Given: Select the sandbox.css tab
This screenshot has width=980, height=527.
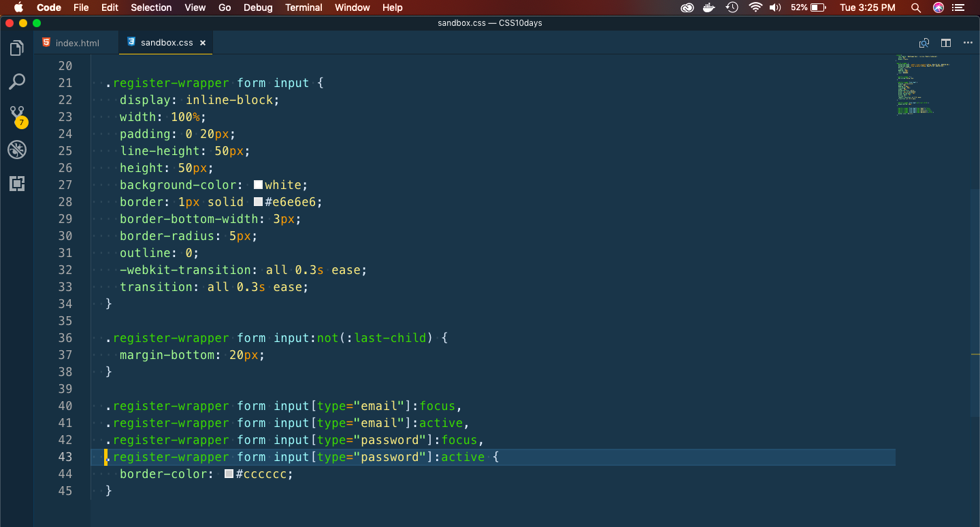Looking at the screenshot, I should coord(167,43).
